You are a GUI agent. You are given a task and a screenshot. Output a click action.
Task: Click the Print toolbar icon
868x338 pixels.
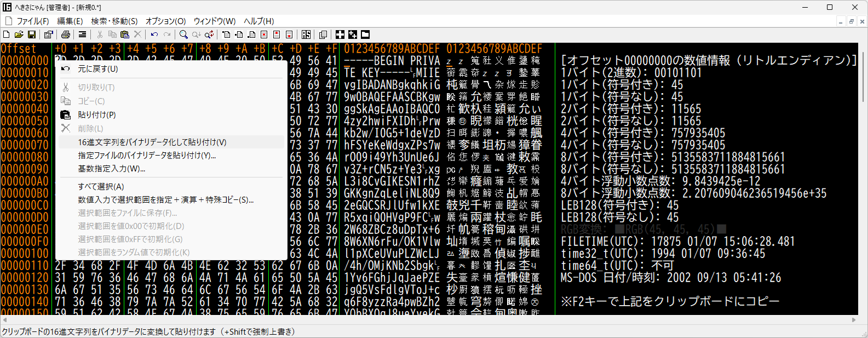[66, 35]
